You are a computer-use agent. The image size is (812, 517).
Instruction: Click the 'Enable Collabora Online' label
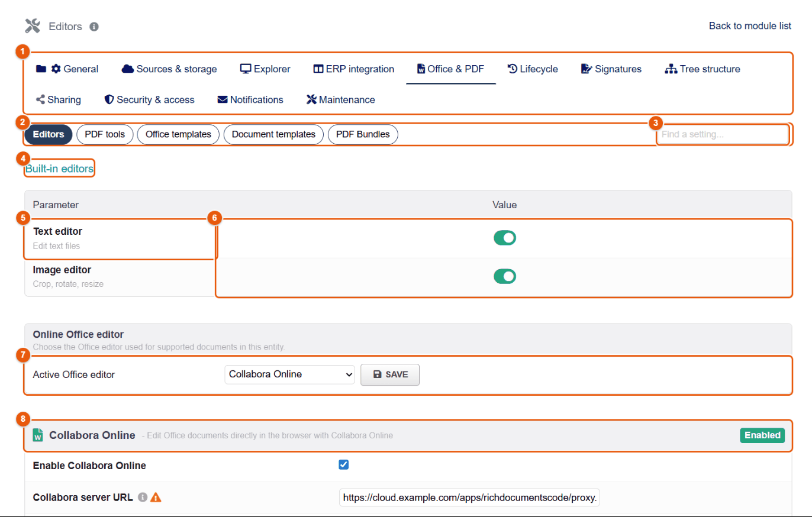click(89, 466)
